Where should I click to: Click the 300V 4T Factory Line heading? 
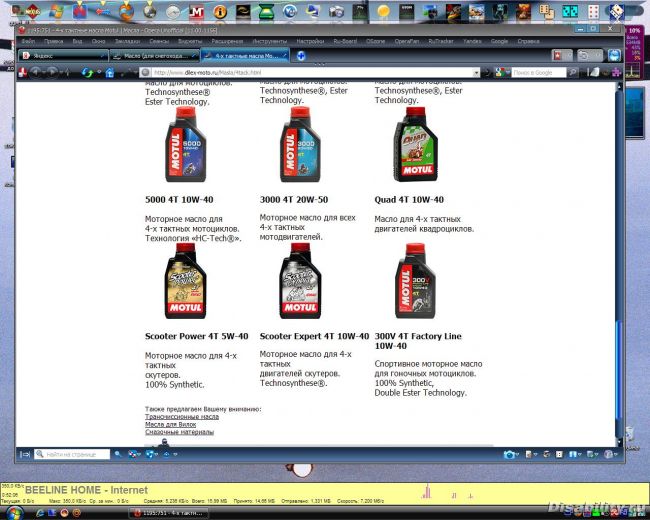point(418,341)
